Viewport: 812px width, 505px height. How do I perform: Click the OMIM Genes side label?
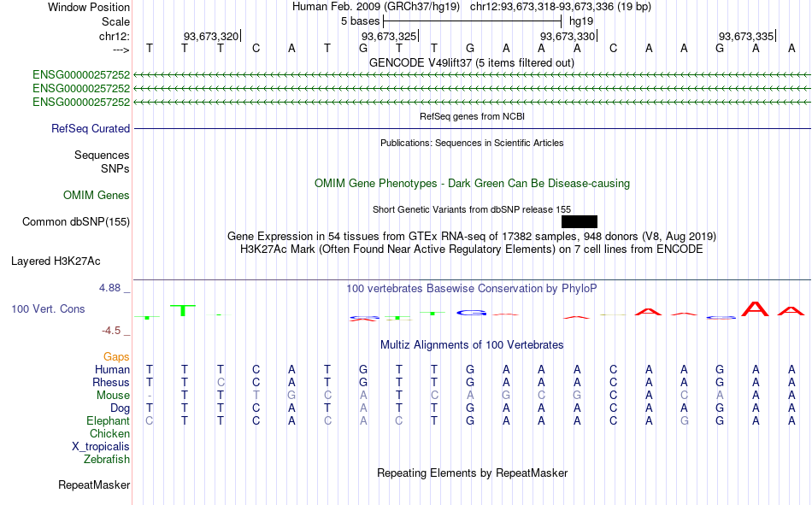97,196
